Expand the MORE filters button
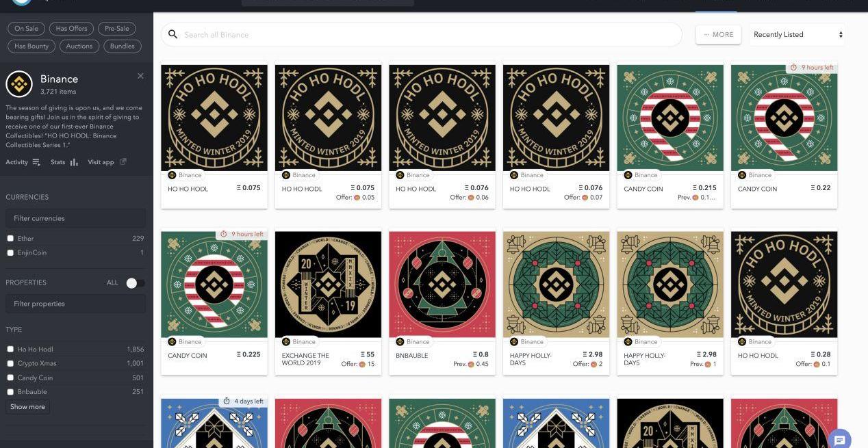This screenshot has width=868, height=448. coord(718,34)
